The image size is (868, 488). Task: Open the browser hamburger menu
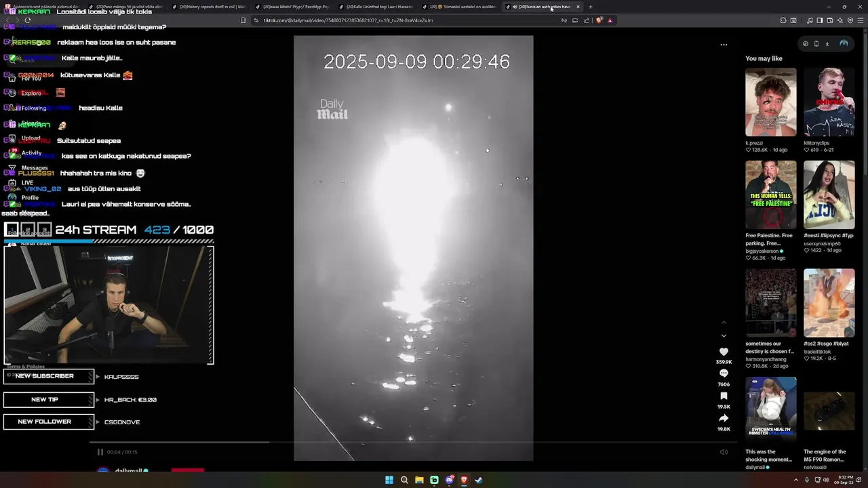pos(861,20)
